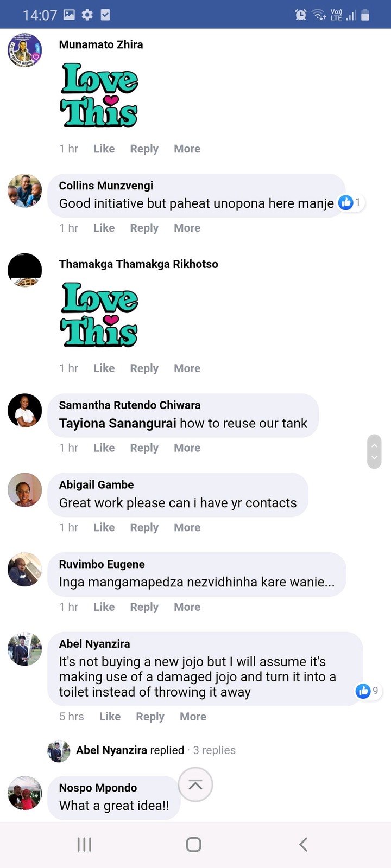The image size is (391, 868).
Task: Open tagged profile Tayiona Sanangurai
Action: (x=117, y=423)
